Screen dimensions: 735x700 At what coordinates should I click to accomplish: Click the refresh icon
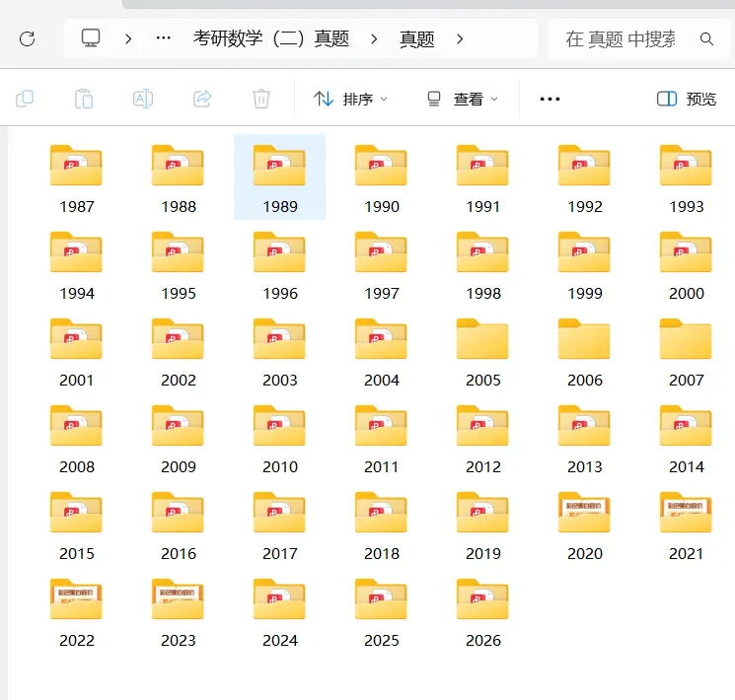[28, 38]
